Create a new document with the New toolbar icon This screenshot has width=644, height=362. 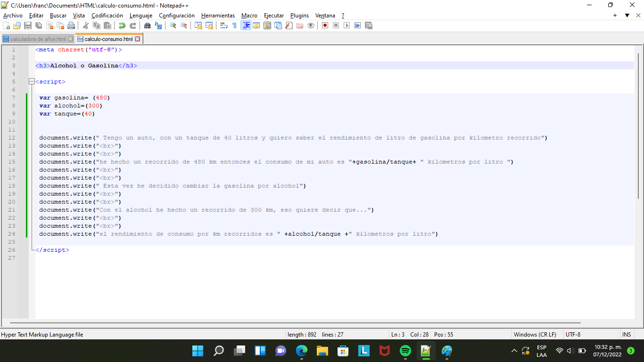[x=7, y=25]
